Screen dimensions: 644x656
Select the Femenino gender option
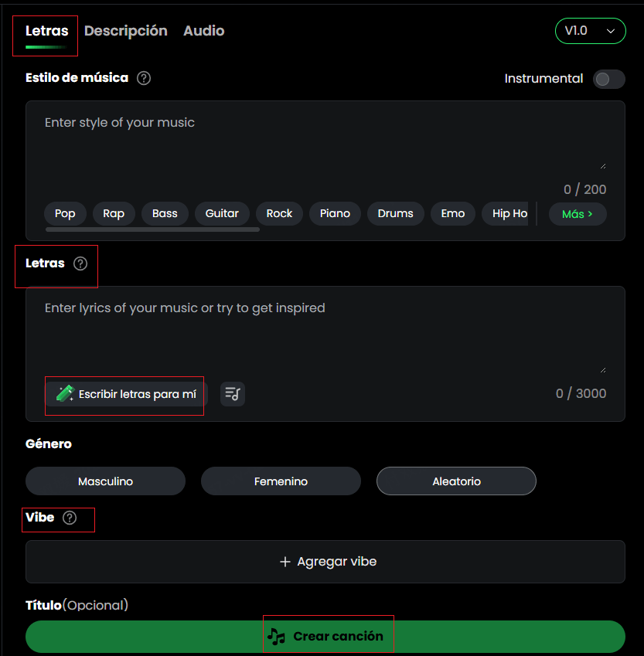pos(281,481)
